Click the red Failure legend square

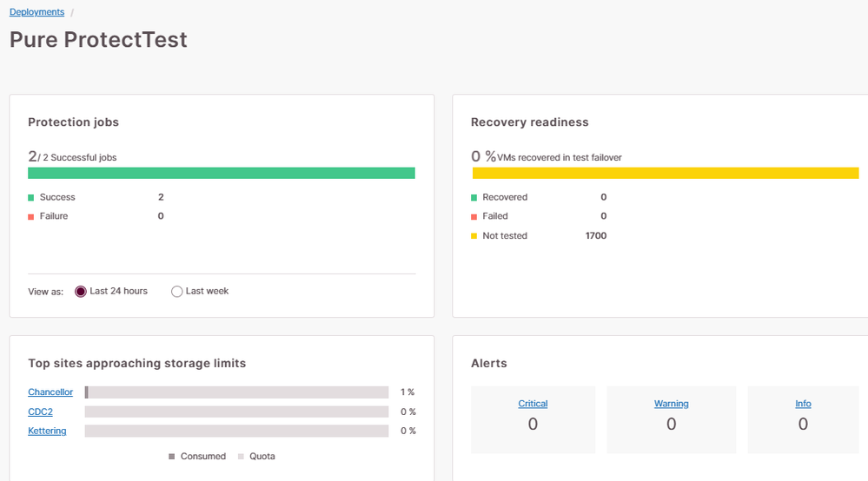coord(31,217)
